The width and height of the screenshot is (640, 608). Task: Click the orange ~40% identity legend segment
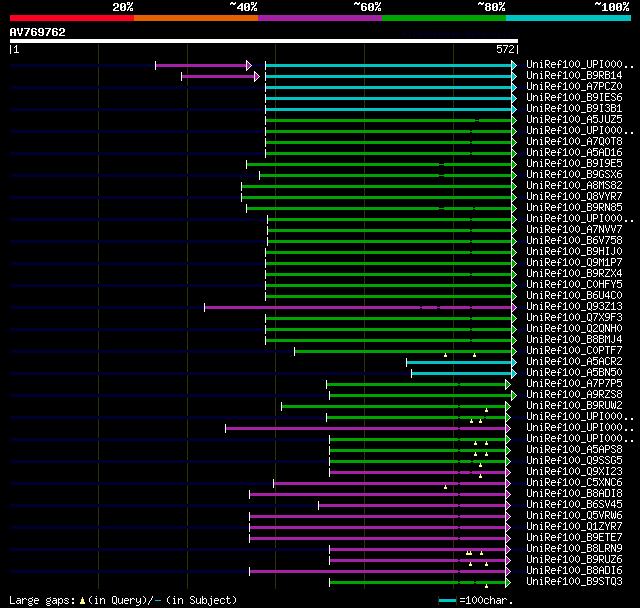(196, 18)
